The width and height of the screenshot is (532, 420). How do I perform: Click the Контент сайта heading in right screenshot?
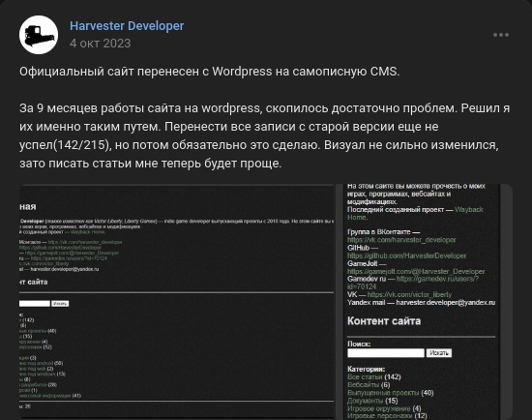[384, 321]
